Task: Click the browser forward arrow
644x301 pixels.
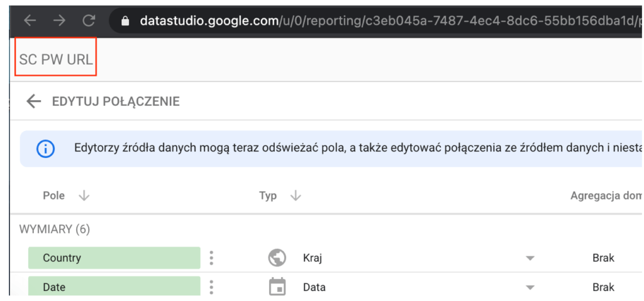Action: point(59,20)
